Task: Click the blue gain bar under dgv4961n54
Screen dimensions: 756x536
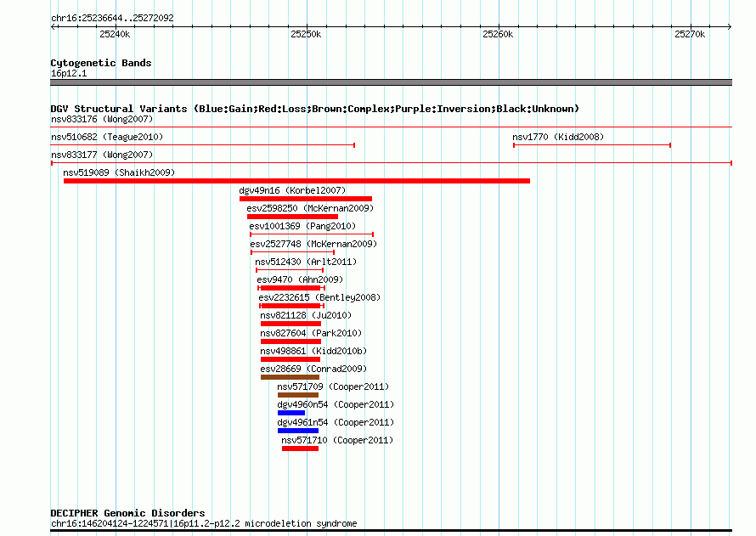Action: click(298, 431)
